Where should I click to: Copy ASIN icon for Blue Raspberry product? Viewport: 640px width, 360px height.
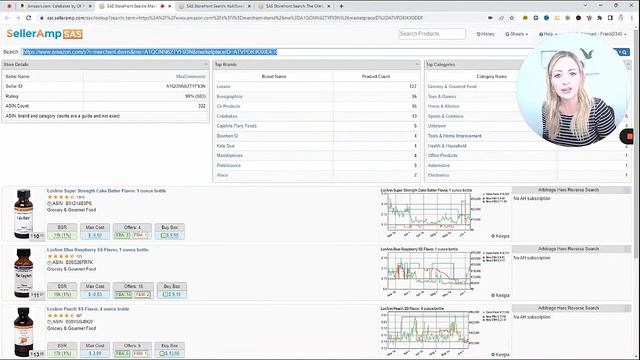click(49, 262)
